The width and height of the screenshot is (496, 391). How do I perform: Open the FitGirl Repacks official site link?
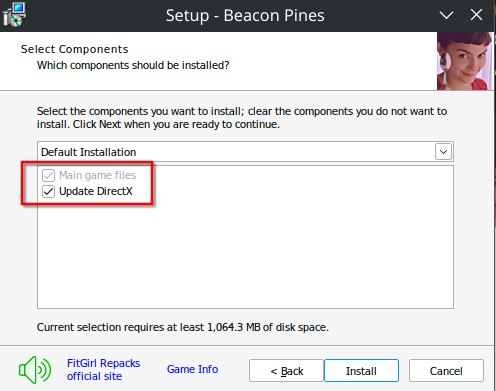click(103, 370)
